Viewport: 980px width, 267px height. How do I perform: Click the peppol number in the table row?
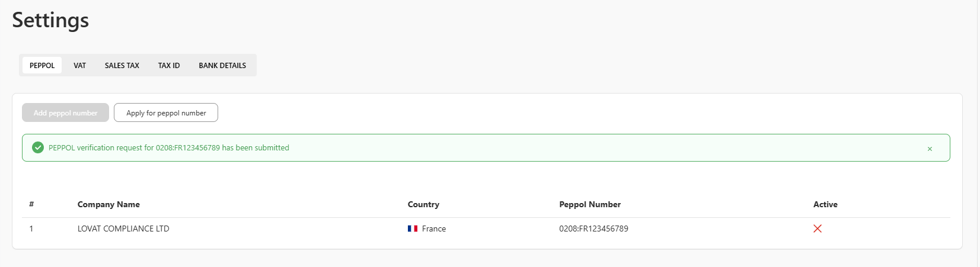click(593, 229)
